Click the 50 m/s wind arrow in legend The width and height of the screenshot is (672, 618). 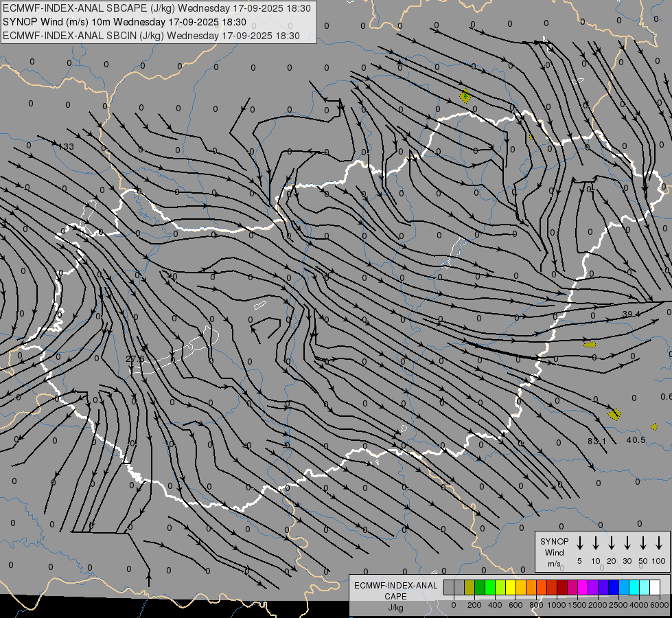643,543
